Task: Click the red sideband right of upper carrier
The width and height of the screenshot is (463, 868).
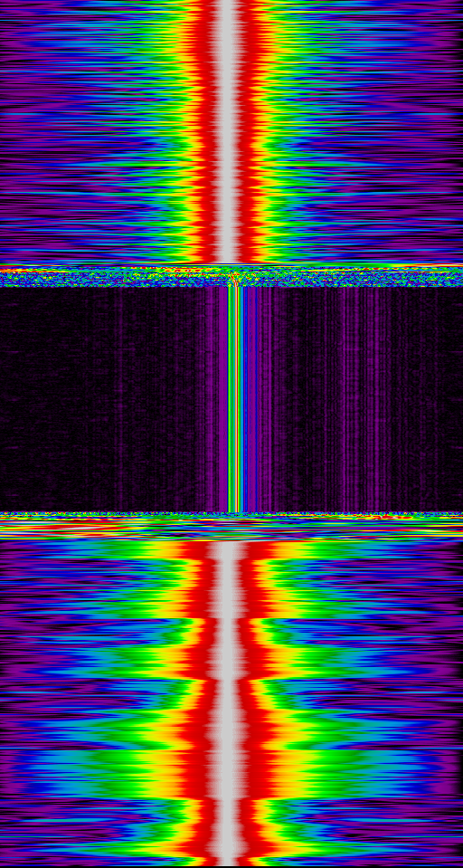Action: pos(248,131)
